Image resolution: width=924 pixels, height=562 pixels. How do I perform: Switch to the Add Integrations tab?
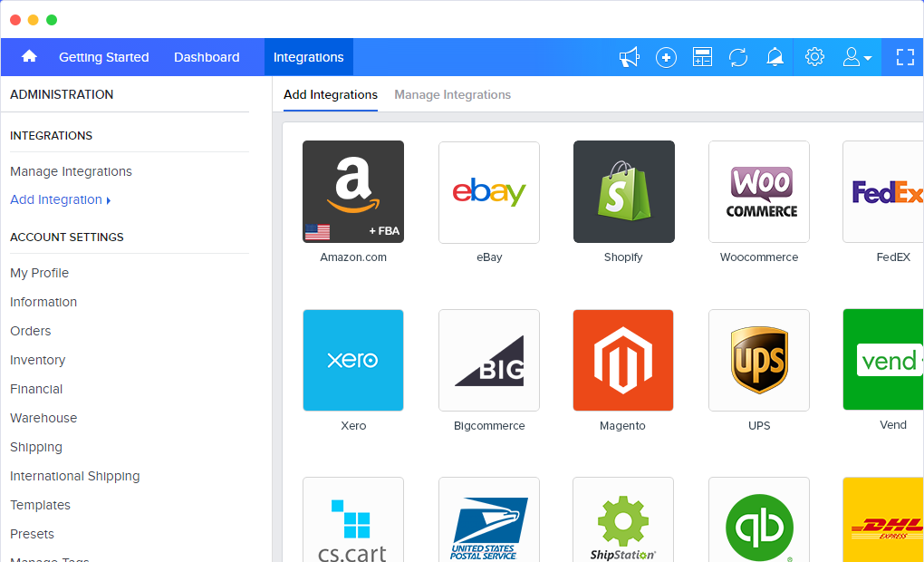click(331, 95)
